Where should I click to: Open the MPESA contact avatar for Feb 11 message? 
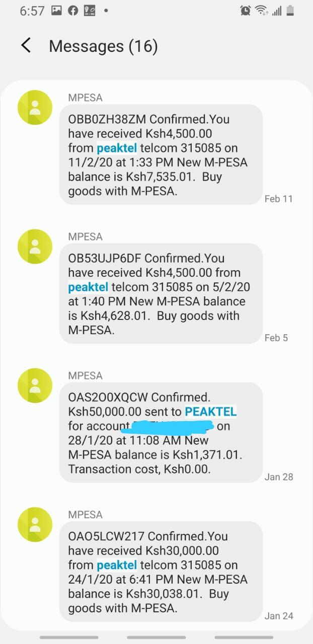pyautogui.click(x=35, y=108)
